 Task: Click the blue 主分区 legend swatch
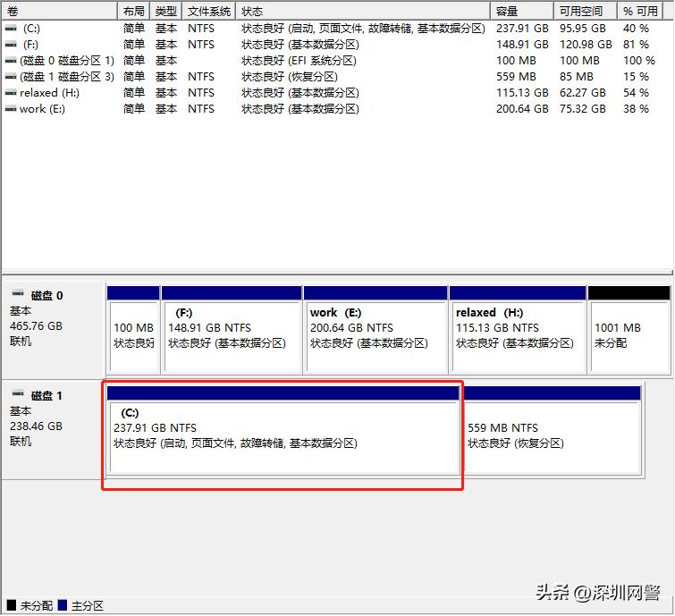point(63,604)
